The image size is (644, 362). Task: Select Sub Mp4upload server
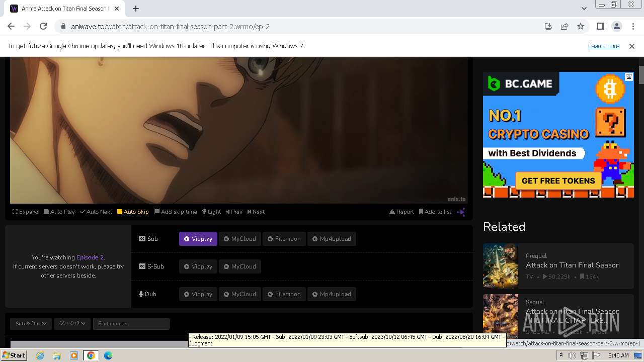tap(332, 239)
